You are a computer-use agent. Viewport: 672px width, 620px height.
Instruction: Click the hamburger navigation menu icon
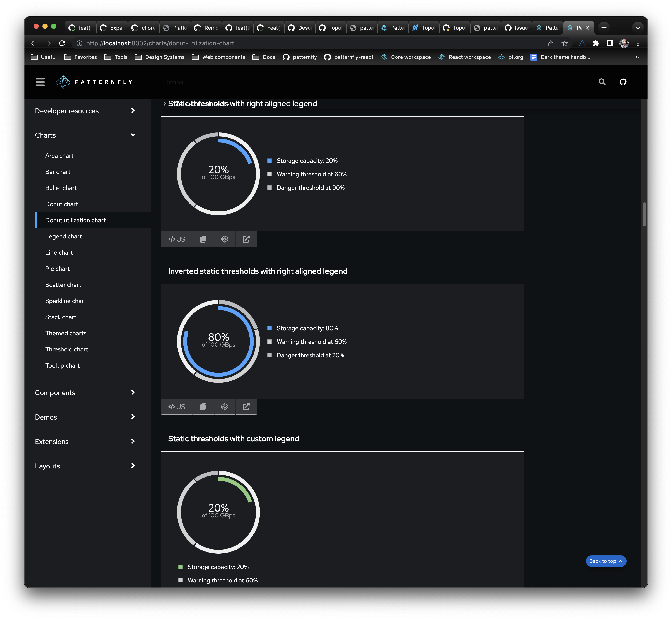point(40,82)
